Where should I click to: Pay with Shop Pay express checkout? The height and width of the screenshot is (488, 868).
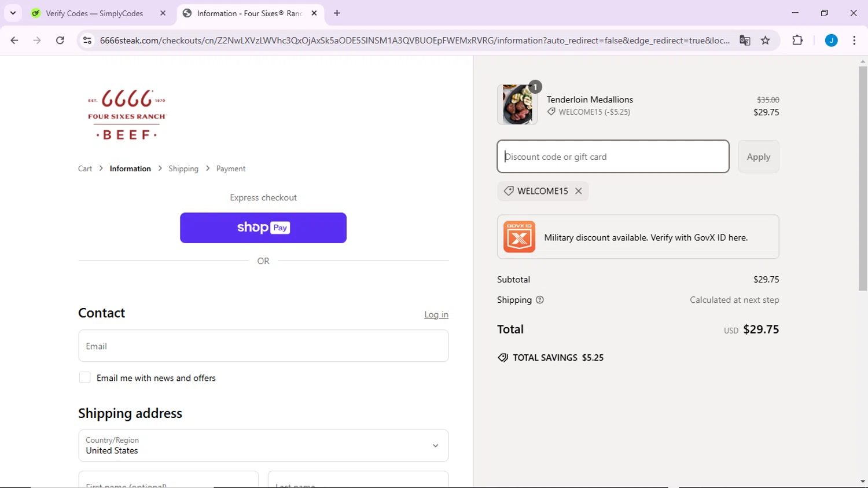263,228
